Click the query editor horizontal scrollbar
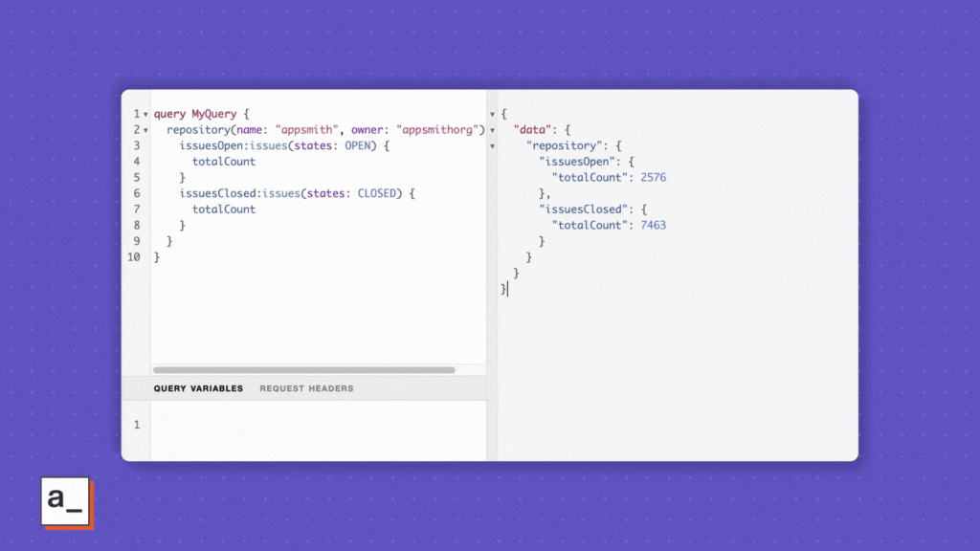 coord(304,370)
